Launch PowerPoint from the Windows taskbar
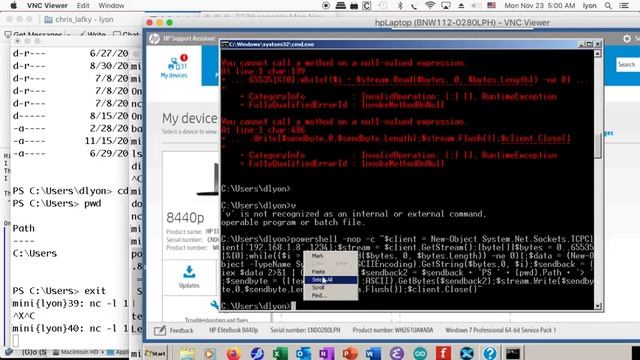Screen dimensions: 640x360 click(350, 353)
